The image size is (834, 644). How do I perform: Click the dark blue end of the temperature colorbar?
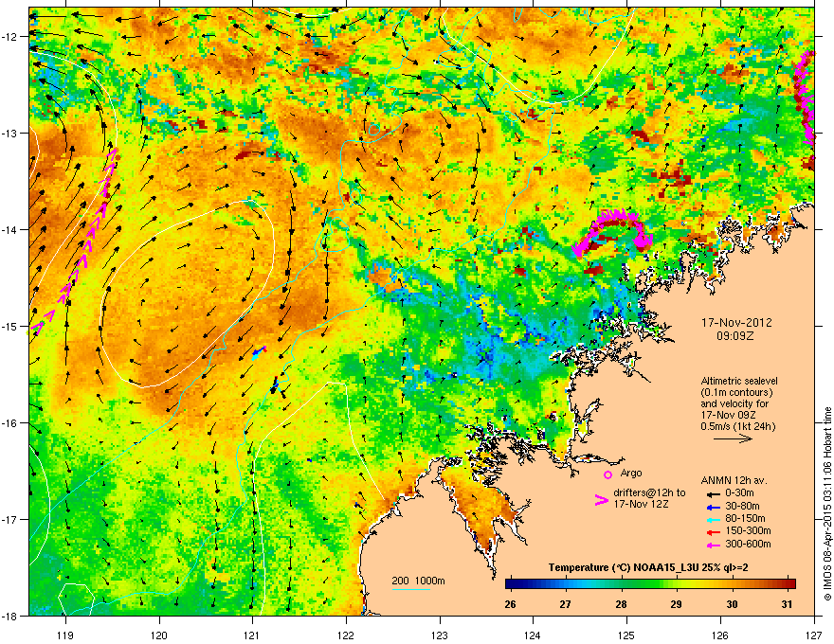(x=512, y=584)
